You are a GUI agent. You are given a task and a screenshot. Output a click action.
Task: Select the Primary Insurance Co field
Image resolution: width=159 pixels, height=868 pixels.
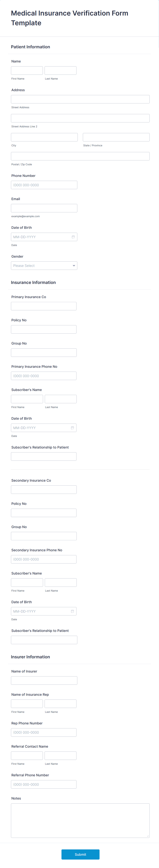[x=44, y=306]
